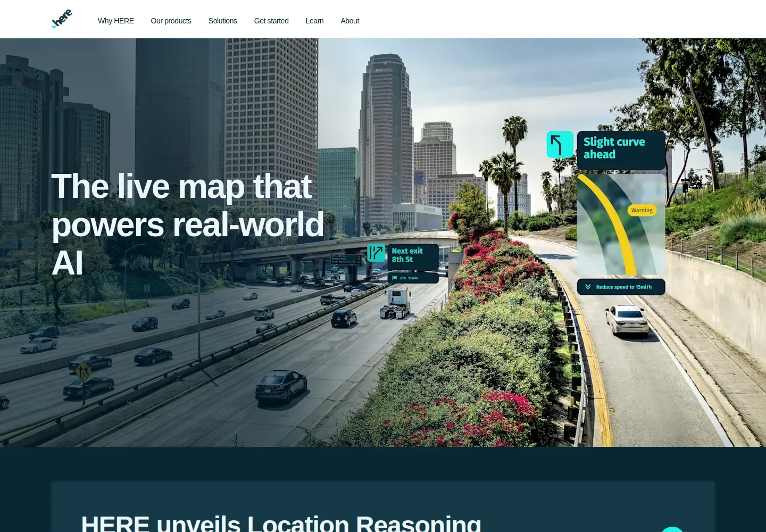Open the About menu
The width and height of the screenshot is (766, 532).
(x=350, y=21)
